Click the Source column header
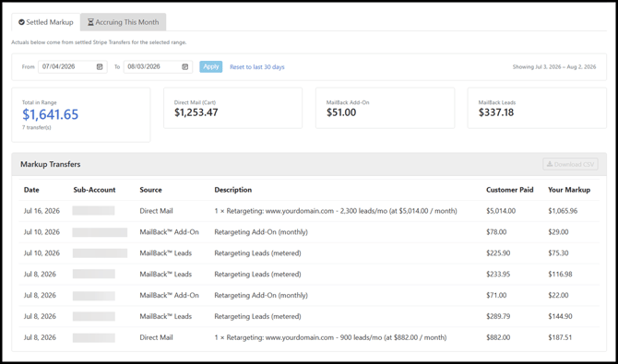 click(x=150, y=190)
